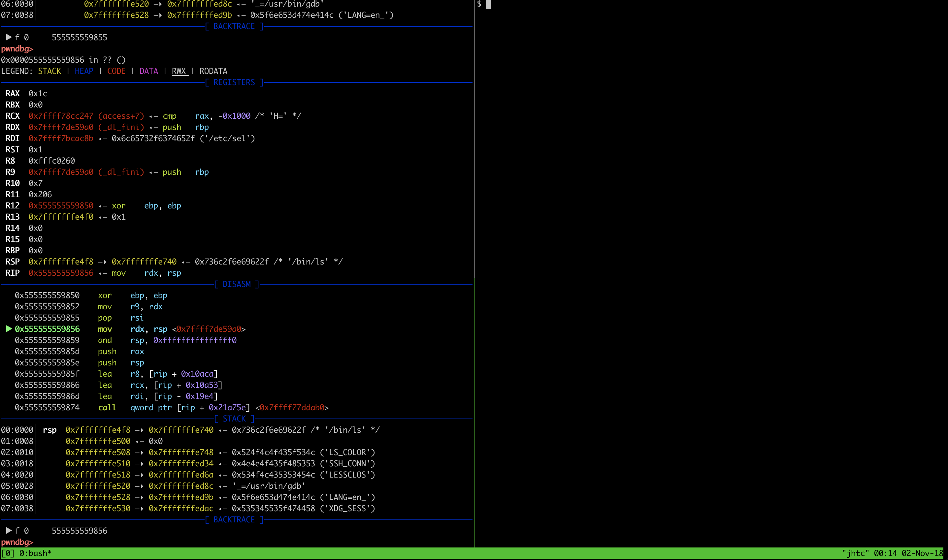The image size is (948, 560).
Task: Click the upper BACKTRACE section header
Action: [x=234, y=26]
